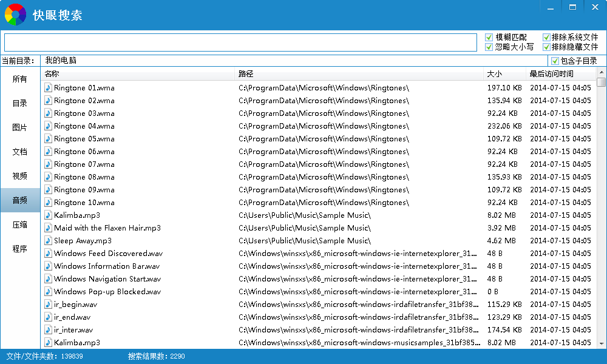Click the 当前目录 label

[x=18, y=61]
